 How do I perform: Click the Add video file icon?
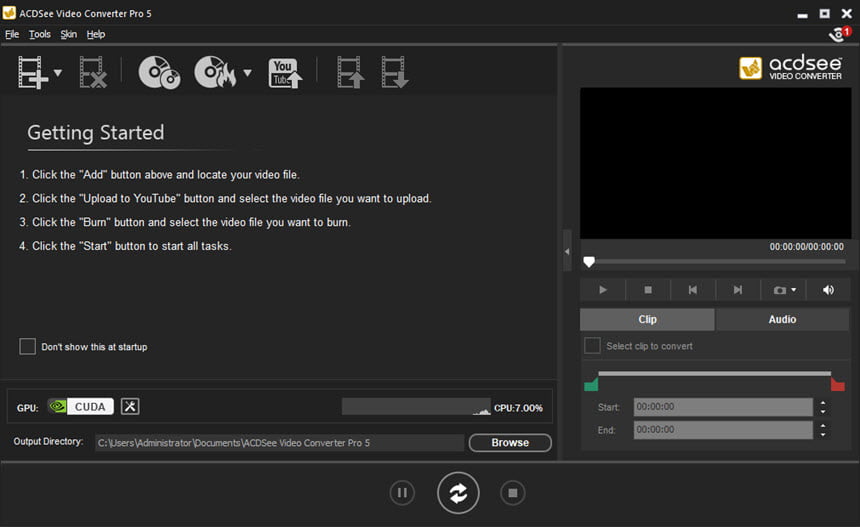pyautogui.click(x=32, y=72)
